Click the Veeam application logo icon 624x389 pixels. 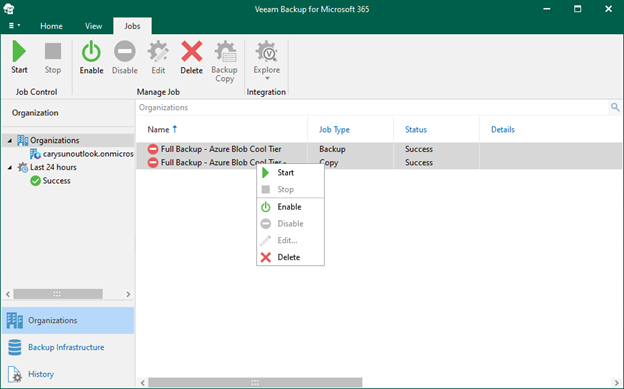tap(9, 8)
